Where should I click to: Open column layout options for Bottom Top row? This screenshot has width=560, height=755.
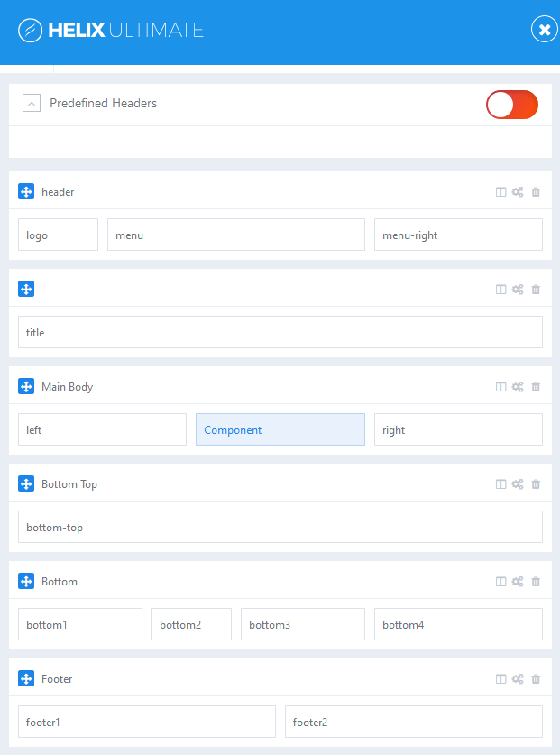pos(501,484)
